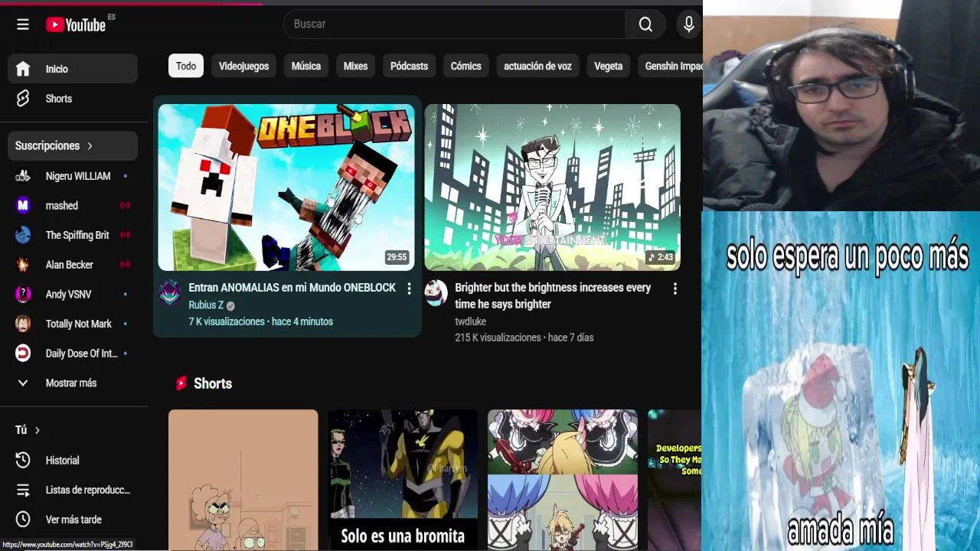Open options menu for Brighter video
This screenshot has height=551, width=980.
(x=675, y=289)
